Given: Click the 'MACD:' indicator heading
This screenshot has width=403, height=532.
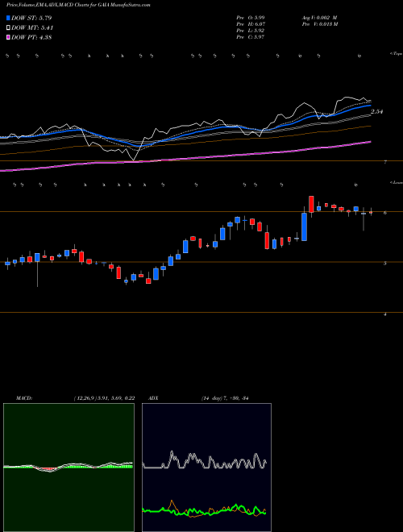Looking at the screenshot, I should pos(23,398).
